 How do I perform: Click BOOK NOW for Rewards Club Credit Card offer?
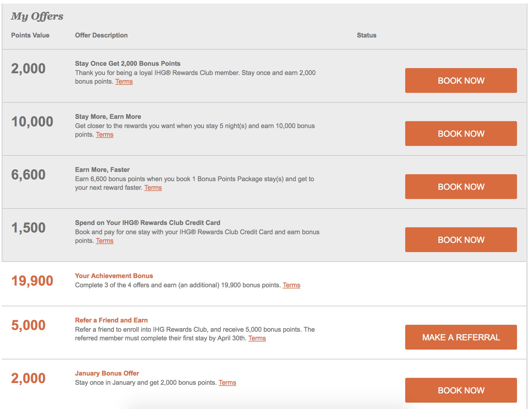[461, 240]
